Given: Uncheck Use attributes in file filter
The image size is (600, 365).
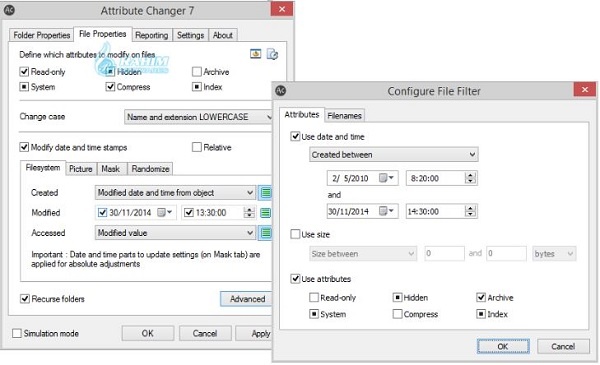Looking at the screenshot, I should coord(295,279).
